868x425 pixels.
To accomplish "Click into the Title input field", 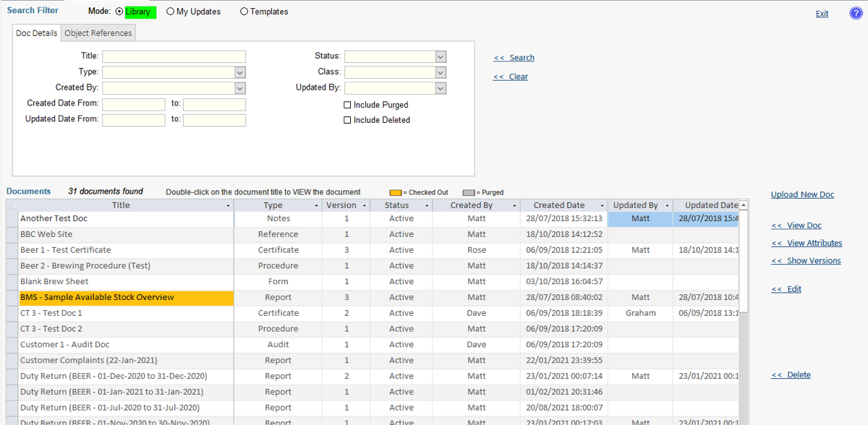I will 174,56.
